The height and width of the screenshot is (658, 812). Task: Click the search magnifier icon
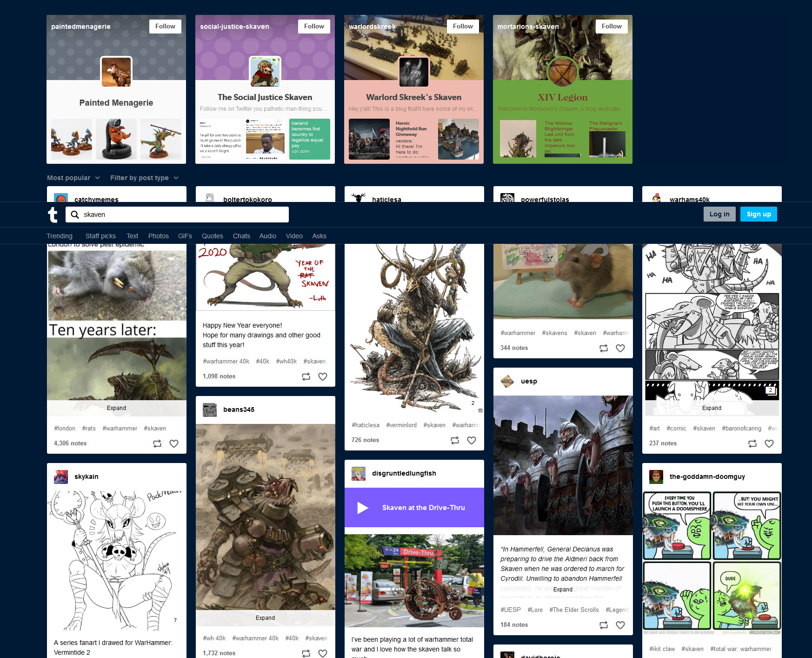(x=74, y=215)
